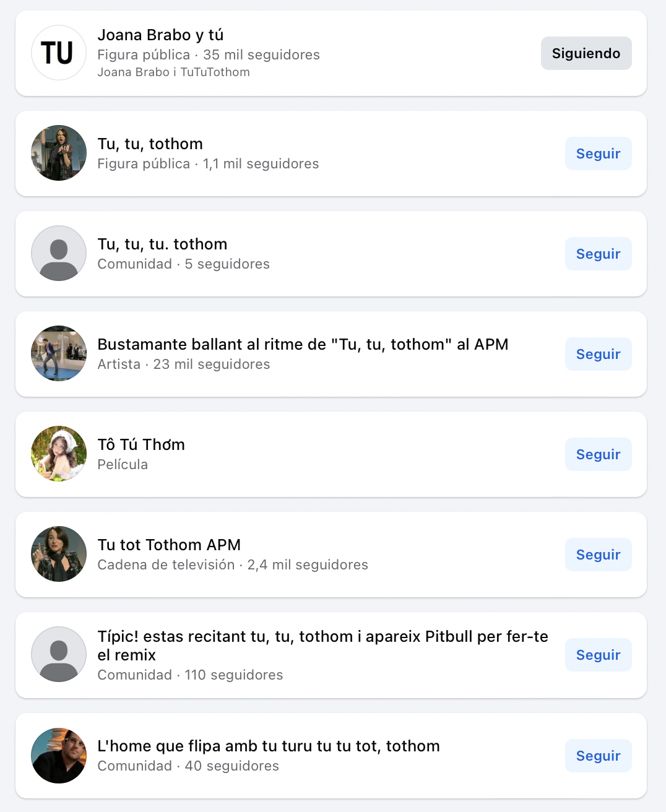This screenshot has height=812, width=666.
Task: Open the Bustamante ballant page thumbnail
Action: coord(59,353)
